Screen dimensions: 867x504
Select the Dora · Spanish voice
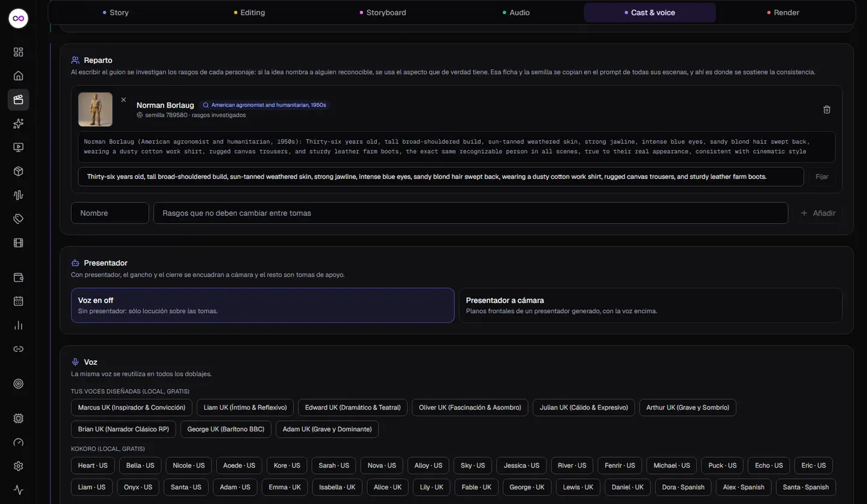(683, 487)
